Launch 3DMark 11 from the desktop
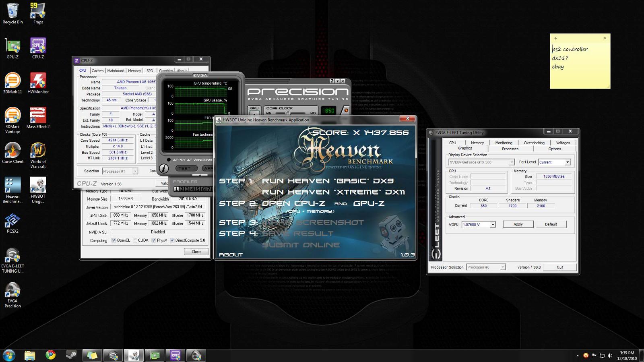The height and width of the screenshot is (362, 644). point(12,83)
